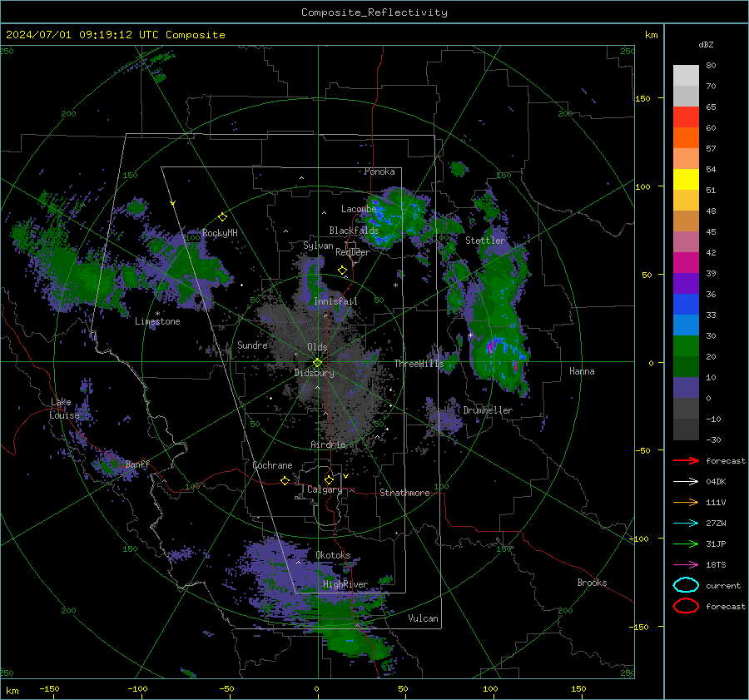749x700 pixels.
Task: Click the blue storm cell near Lacombe
Action: (382, 221)
